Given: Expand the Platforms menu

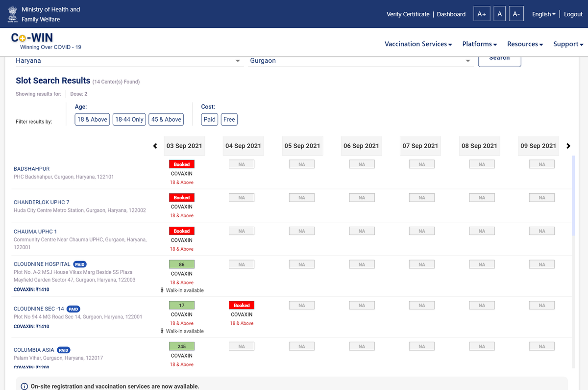Looking at the screenshot, I should 480,44.
